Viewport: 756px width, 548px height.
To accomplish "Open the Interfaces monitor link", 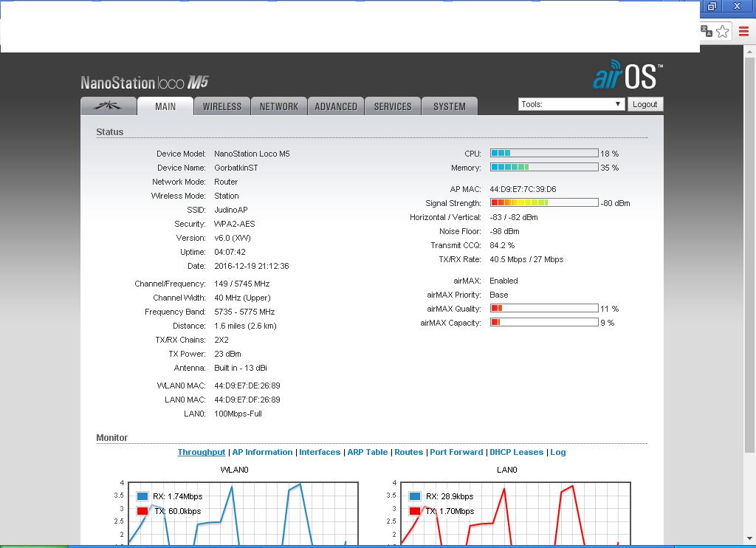I will pos(320,452).
